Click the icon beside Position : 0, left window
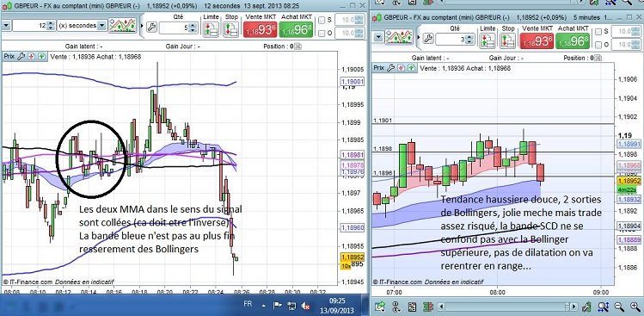The height and width of the screenshot is (316, 644). (x=297, y=46)
